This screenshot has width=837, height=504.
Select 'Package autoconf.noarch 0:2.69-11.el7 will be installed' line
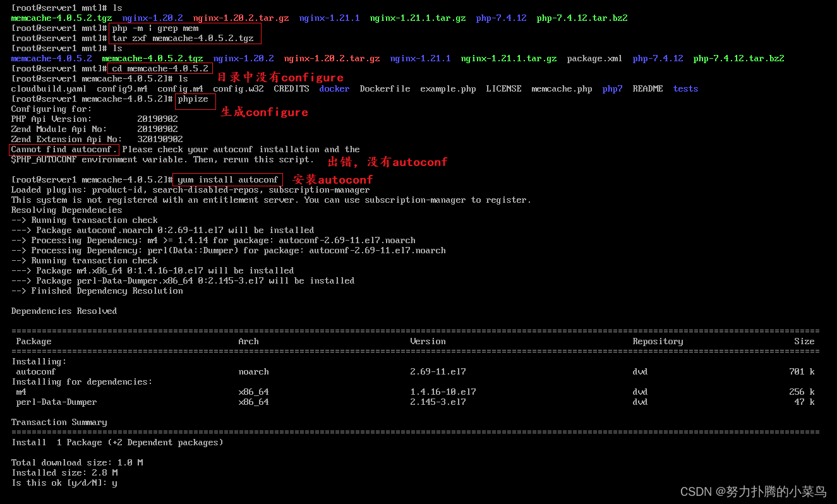pos(162,231)
